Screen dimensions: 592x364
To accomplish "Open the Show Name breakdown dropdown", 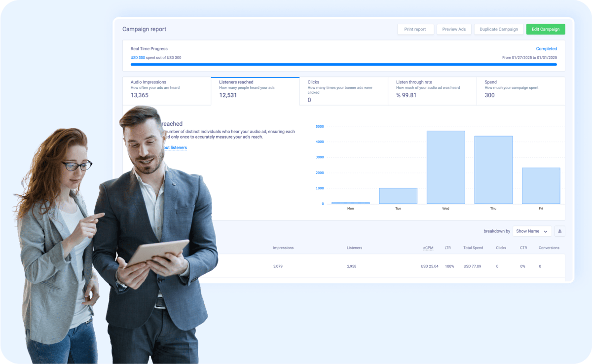I will click(532, 231).
